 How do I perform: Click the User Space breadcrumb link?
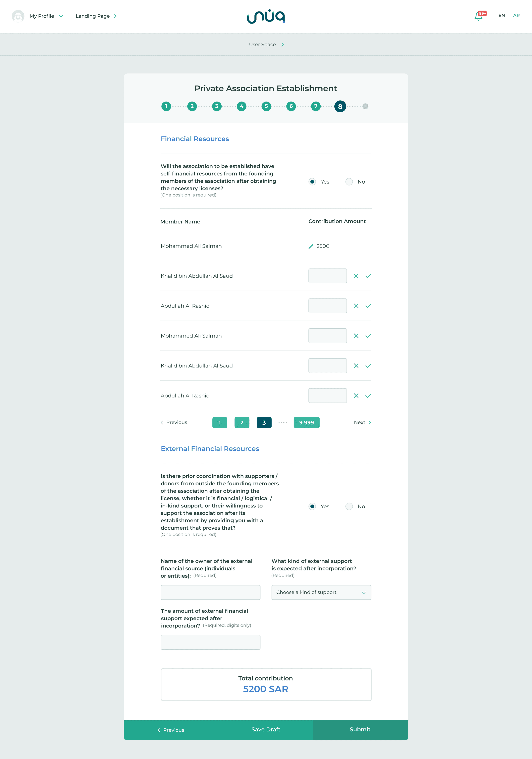tap(262, 44)
